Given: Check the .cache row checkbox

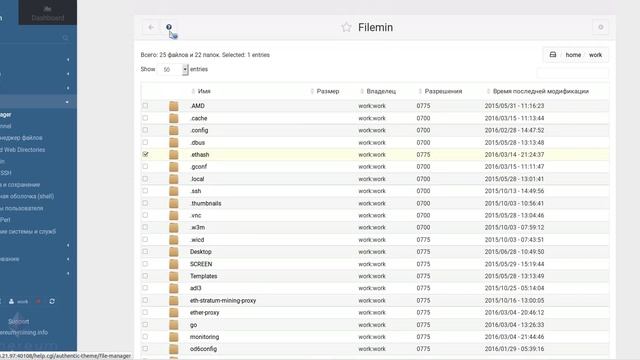Looking at the screenshot, I should [x=145, y=118].
